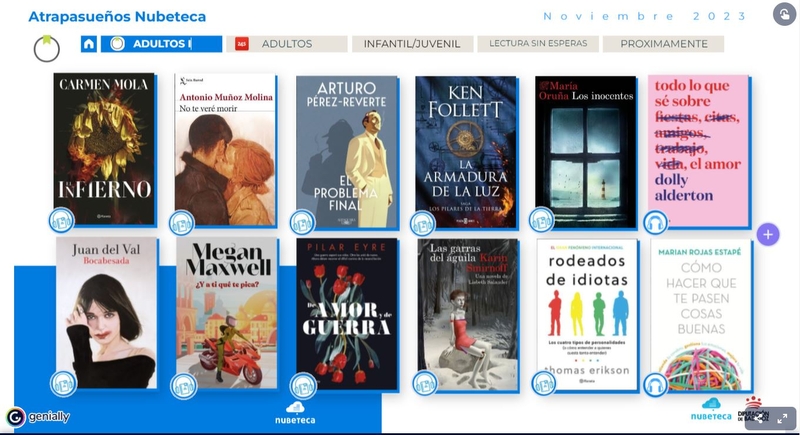Open ebook icon for Bocabesada

[x=63, y=384]
